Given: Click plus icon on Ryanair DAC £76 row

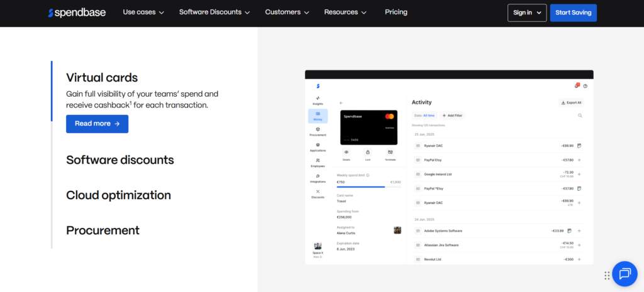Looking at the screenshot, I should click(579, 203).
